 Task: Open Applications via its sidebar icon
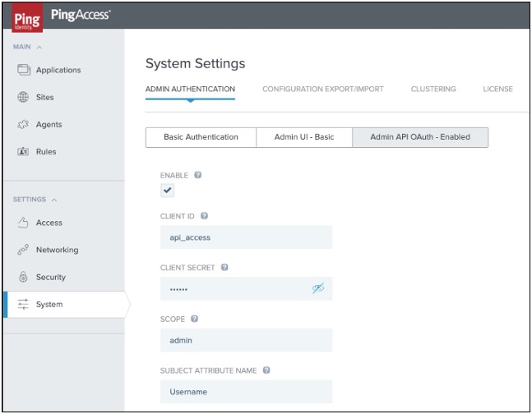click(23, 70)
